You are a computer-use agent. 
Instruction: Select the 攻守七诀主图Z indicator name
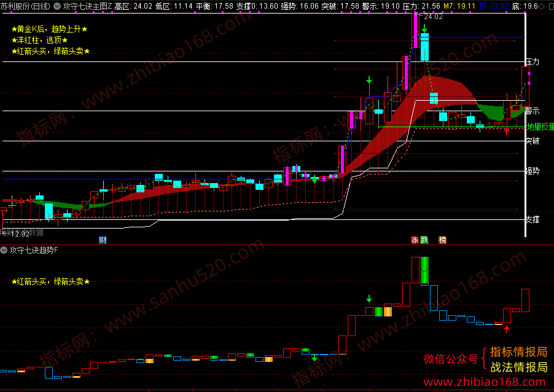88,6
